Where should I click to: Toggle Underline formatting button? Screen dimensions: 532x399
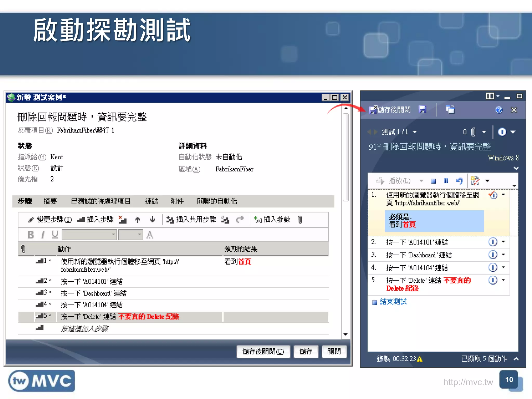pos(55,235)
